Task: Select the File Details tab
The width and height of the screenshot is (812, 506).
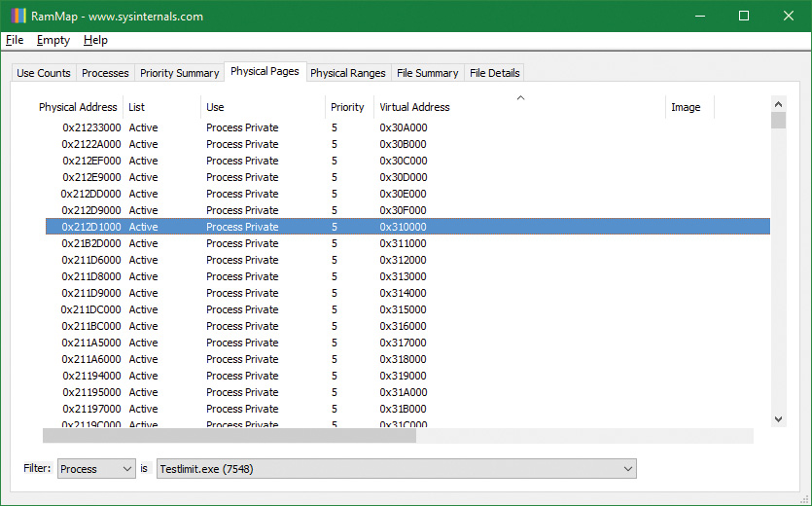Action: pyautogui.click(x=494, y=73)
